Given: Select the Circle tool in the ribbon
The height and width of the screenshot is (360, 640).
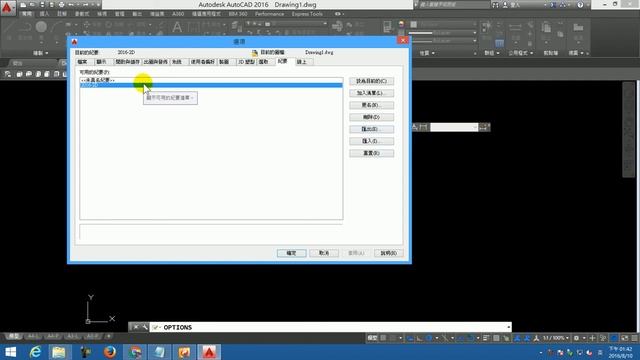Looking at the screenshot, I should pos(41,27).
